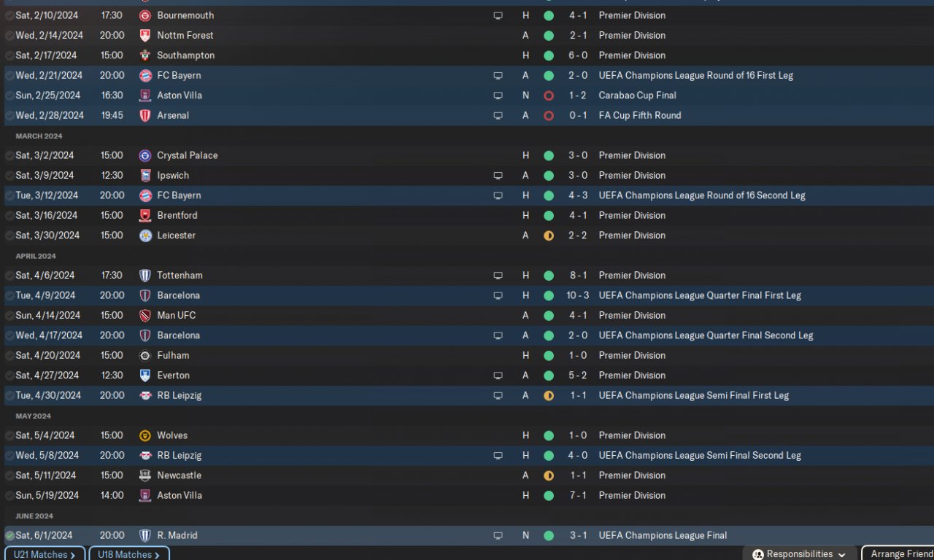
Task: Click the Tottenham club crest icon
Action: coord(144,276)
